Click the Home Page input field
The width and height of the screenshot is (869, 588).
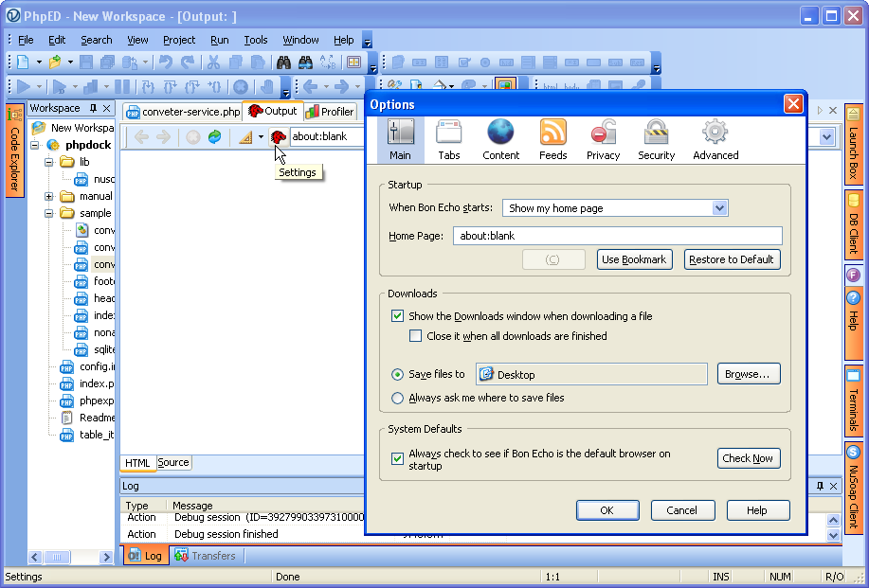[617, 236]
